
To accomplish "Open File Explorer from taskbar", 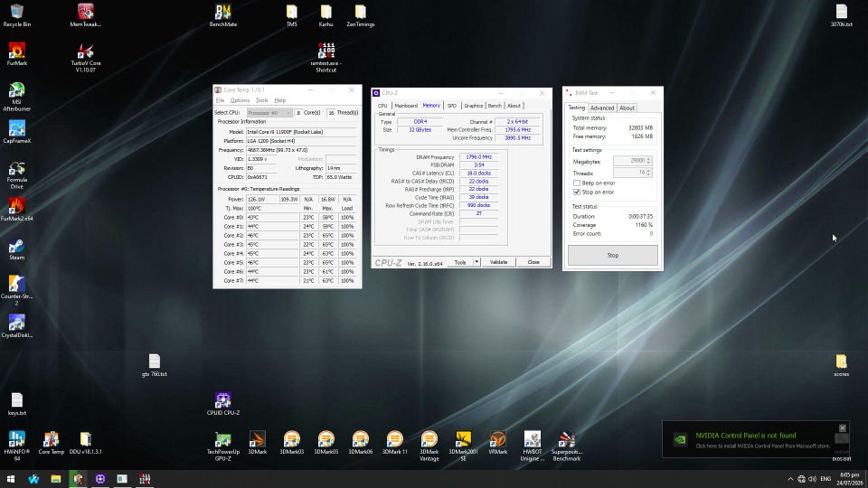I will [x=56, y=479].
